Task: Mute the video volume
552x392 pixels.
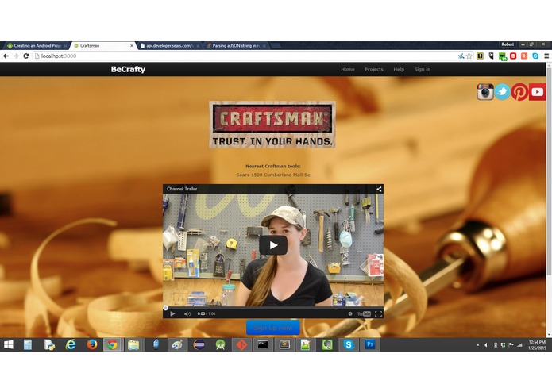Action: [x=187, y=313]
